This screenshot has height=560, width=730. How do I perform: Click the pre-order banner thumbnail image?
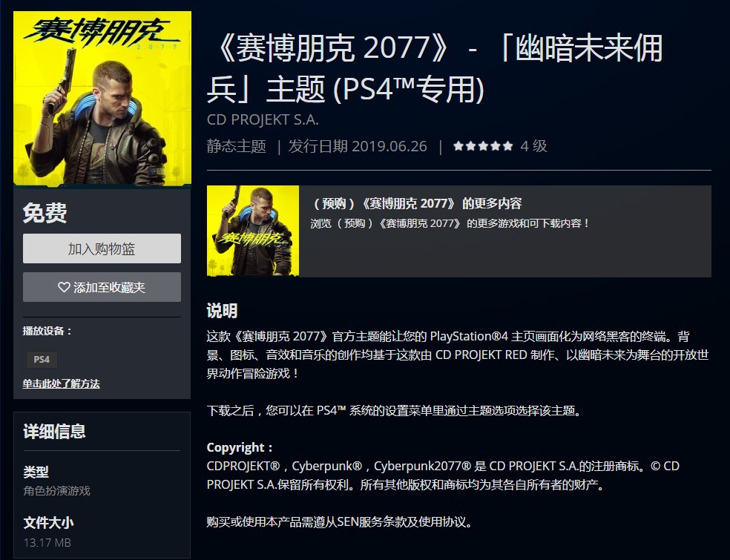[253, 231]
